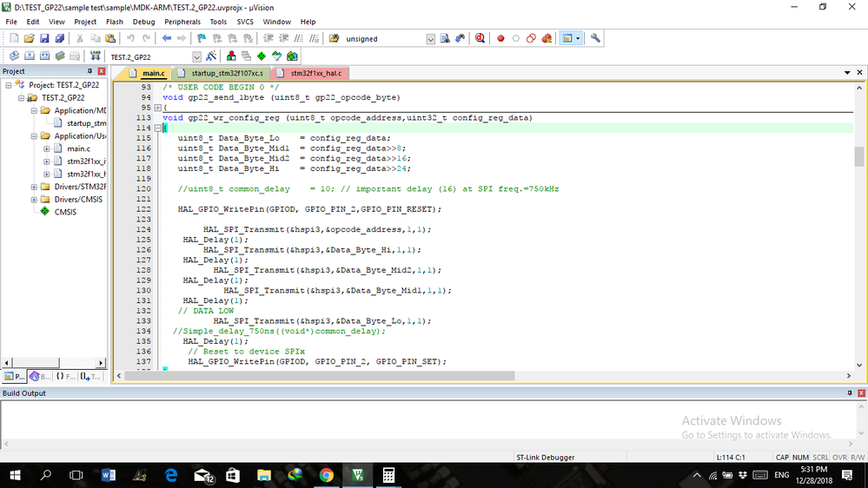Indent the selected lines
The image size is (868, 488).
pyautogui.click(x=268, y=38)
